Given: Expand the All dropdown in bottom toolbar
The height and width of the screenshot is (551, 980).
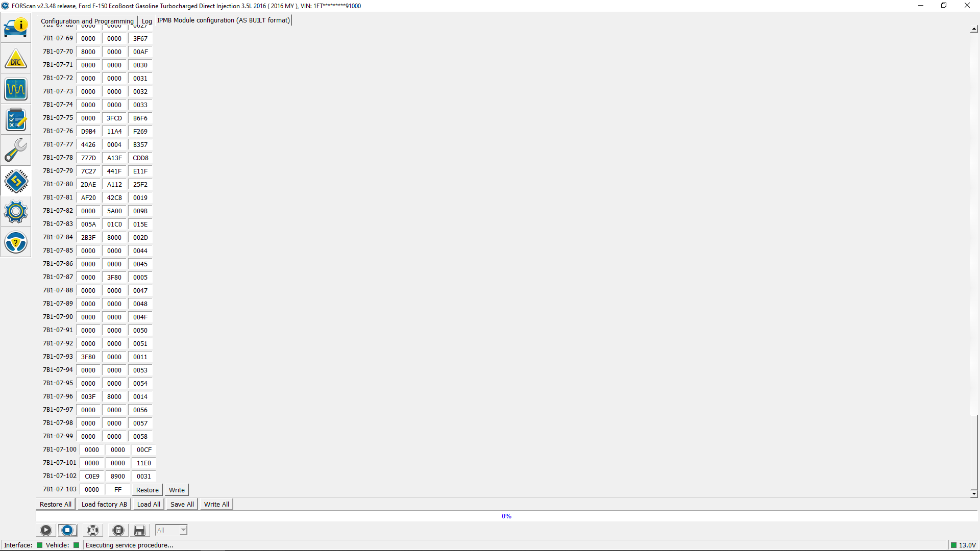Looking at the screenshot, I should click(x=183, y=530).
